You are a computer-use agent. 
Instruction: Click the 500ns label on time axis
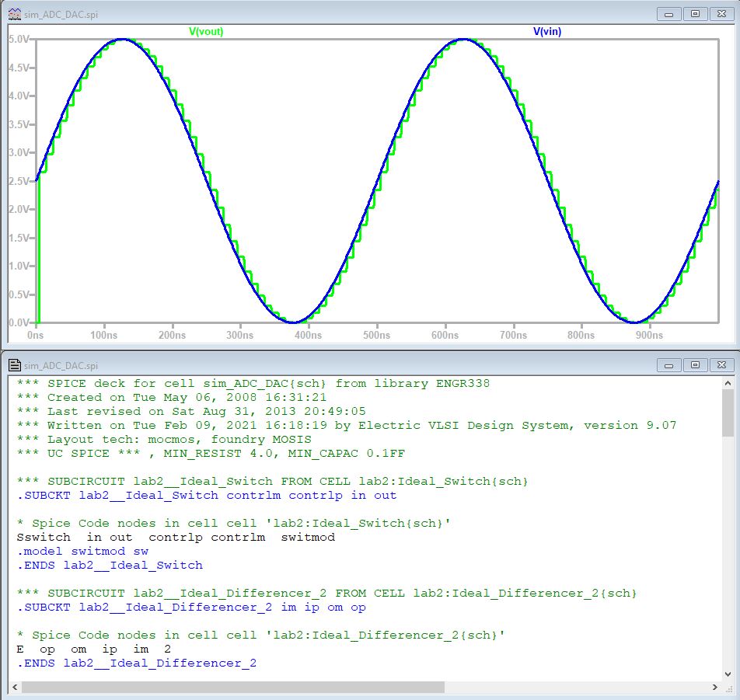coord(377,336)
